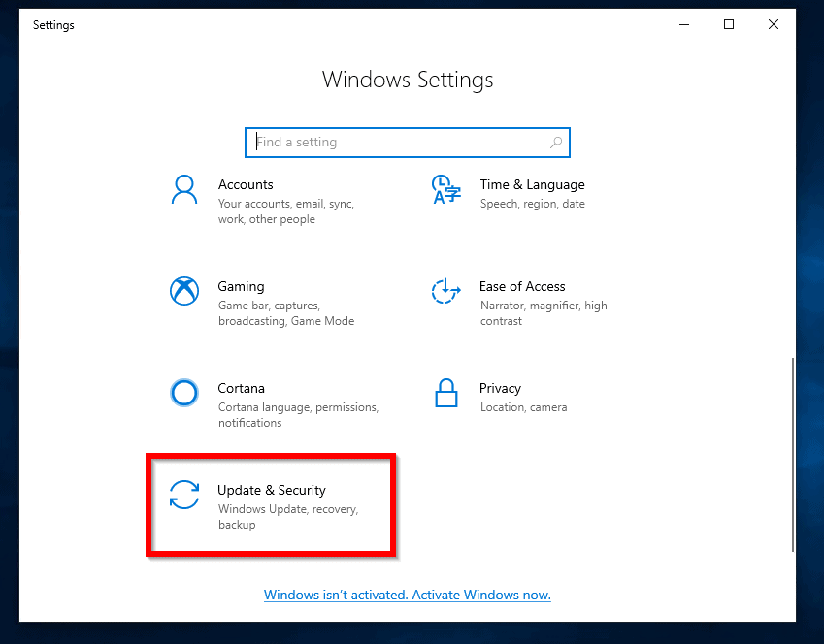
Task: Click the search magnifier icon
Action: point(556,142)
